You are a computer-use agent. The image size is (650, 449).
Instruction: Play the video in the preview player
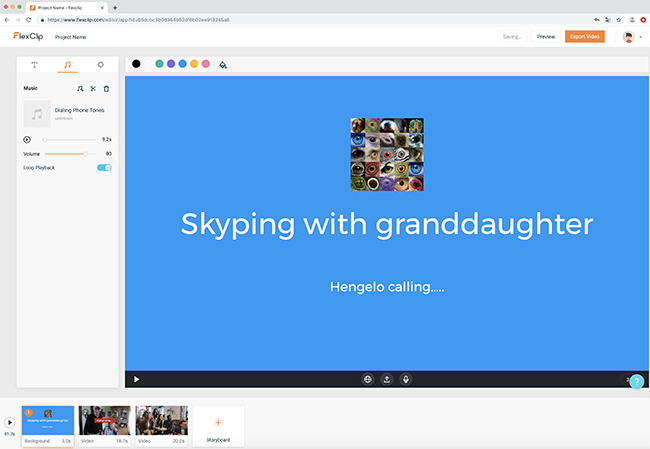pyautogui.click(x=136, y=379)
